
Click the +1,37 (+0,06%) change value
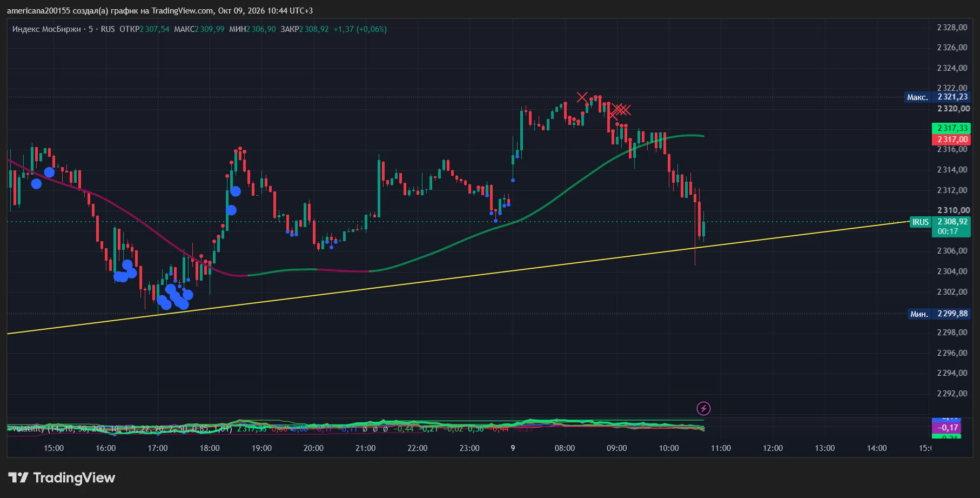[360, 29]
